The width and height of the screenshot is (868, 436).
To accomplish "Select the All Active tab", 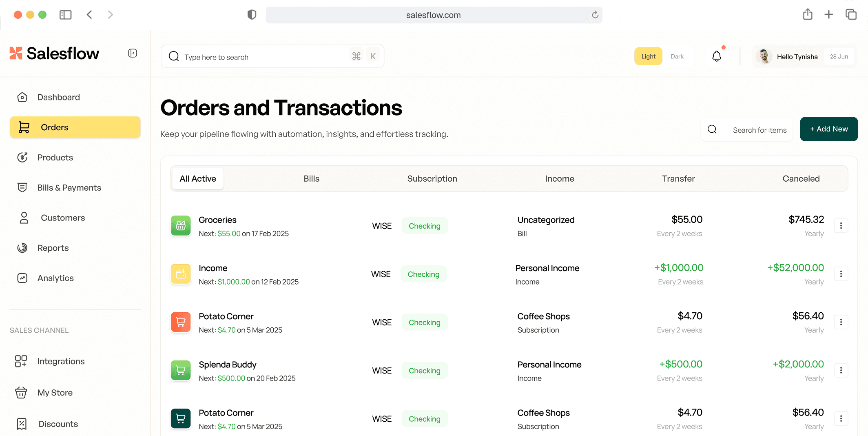I will click(x=198, y=178).
